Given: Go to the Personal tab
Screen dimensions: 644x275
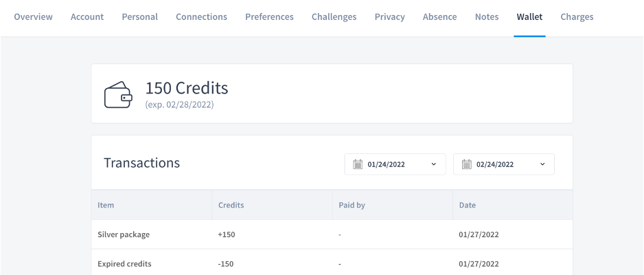Looking at the screenshot, I should [139, 17].
